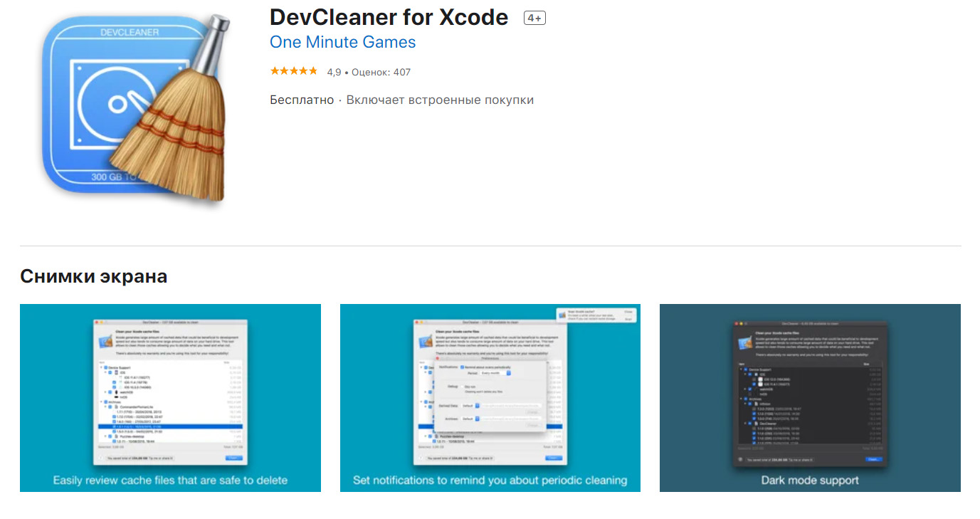Click the "Бесплатно" price label

pyautogui.click(x=302, y=100)
